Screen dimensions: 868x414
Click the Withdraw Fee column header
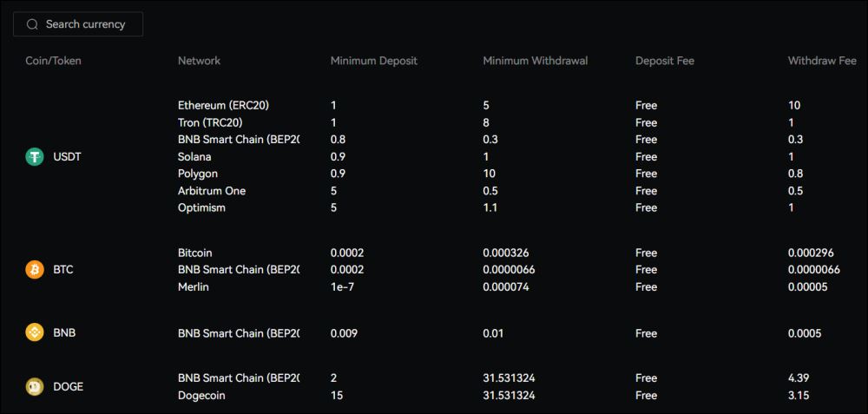click(821, 61)
